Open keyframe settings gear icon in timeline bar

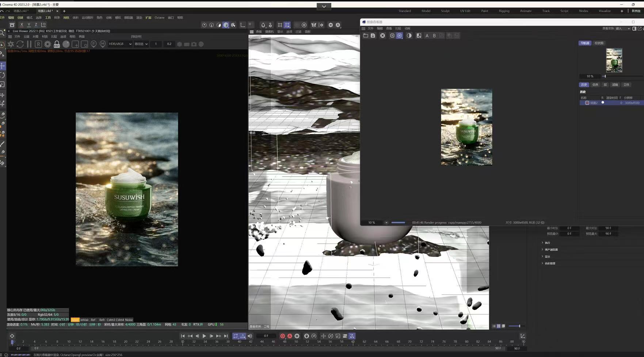click(x=297, y=336)
